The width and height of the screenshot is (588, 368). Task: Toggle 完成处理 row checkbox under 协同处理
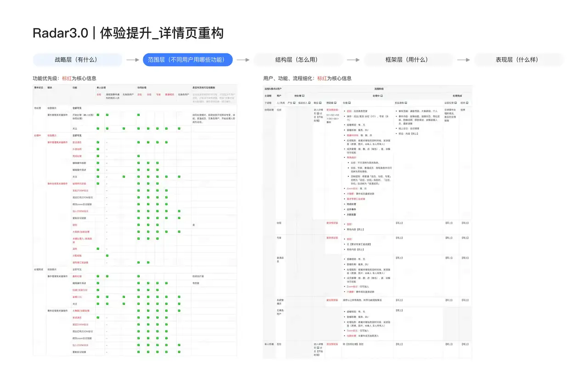(138, 156)
